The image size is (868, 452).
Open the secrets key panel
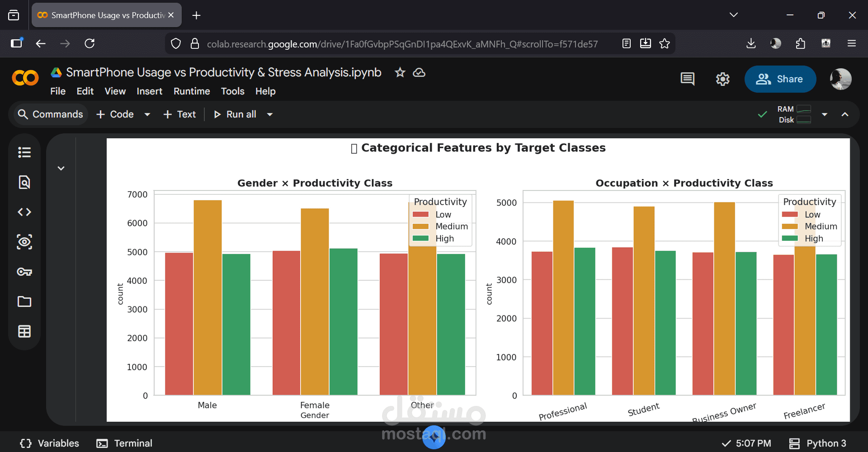(x=24, y=272)
